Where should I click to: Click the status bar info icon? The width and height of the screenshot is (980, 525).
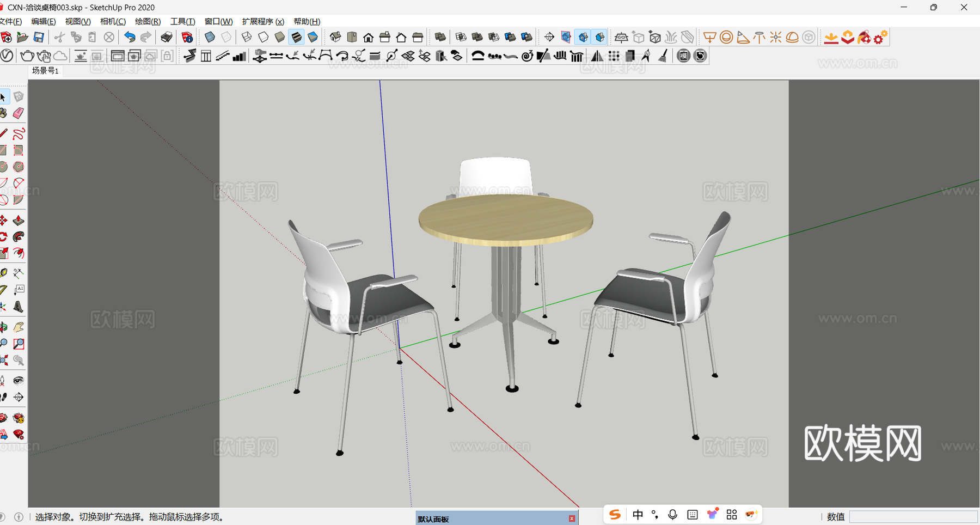pyautogui.click(x=19, y=517)
